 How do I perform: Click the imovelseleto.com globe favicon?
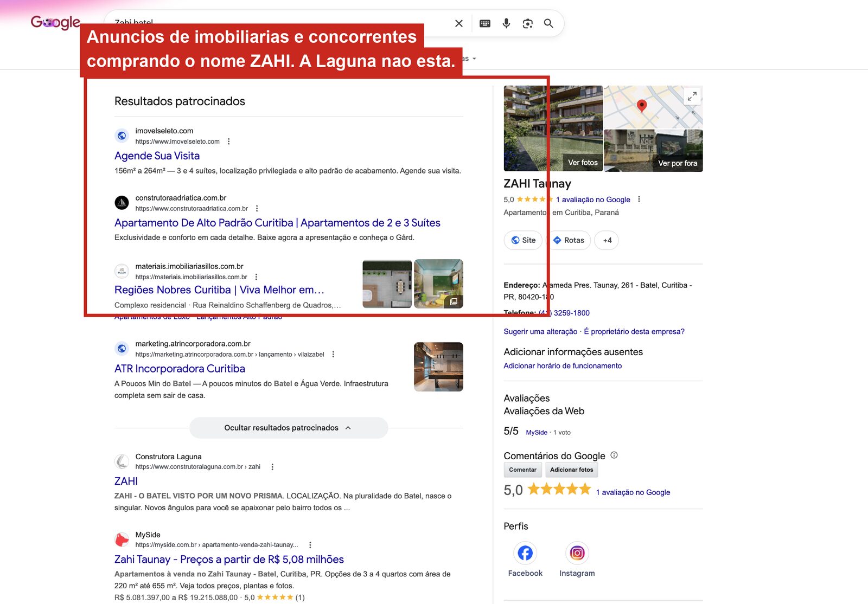pos(122,136)
